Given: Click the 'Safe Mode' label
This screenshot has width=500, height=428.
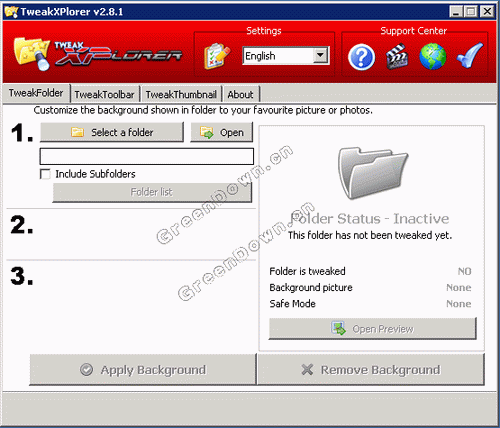Looking at the screenshot, I should [292, 304].
